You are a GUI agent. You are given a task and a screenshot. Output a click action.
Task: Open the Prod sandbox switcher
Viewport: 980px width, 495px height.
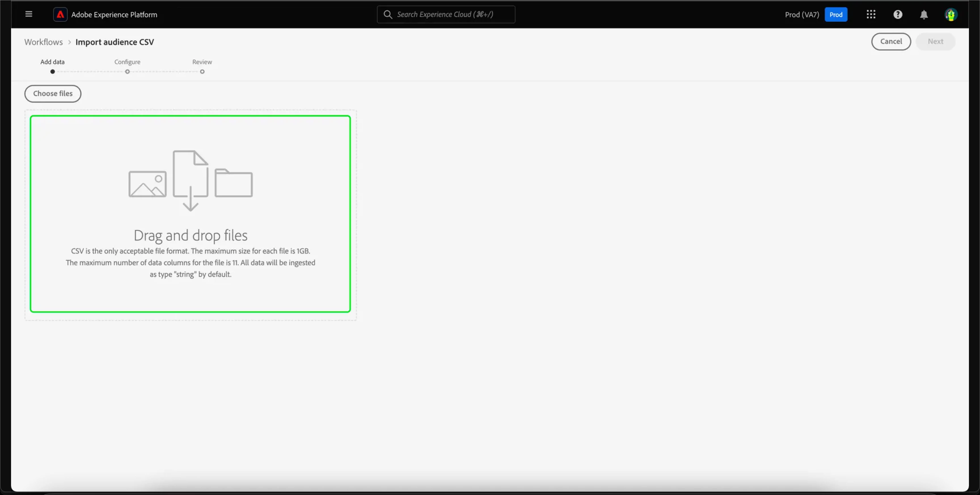(835, 14)
